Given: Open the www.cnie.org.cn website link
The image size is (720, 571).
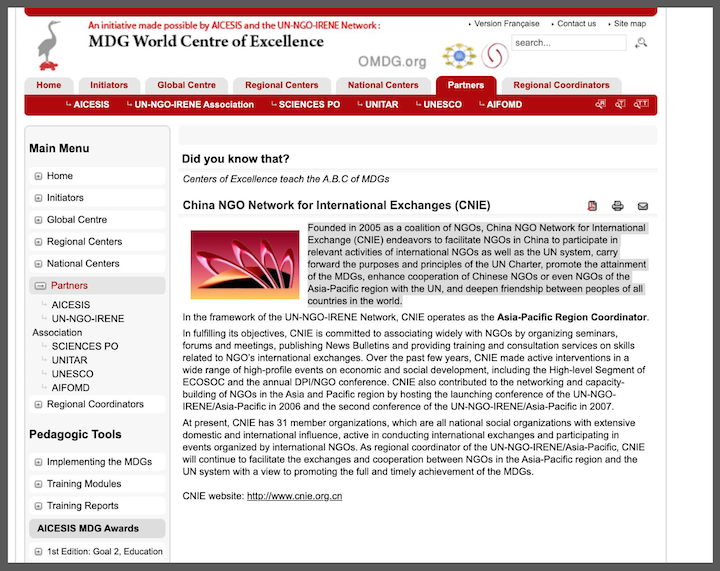Looking at the screenshot, I should tap(294, 496).
